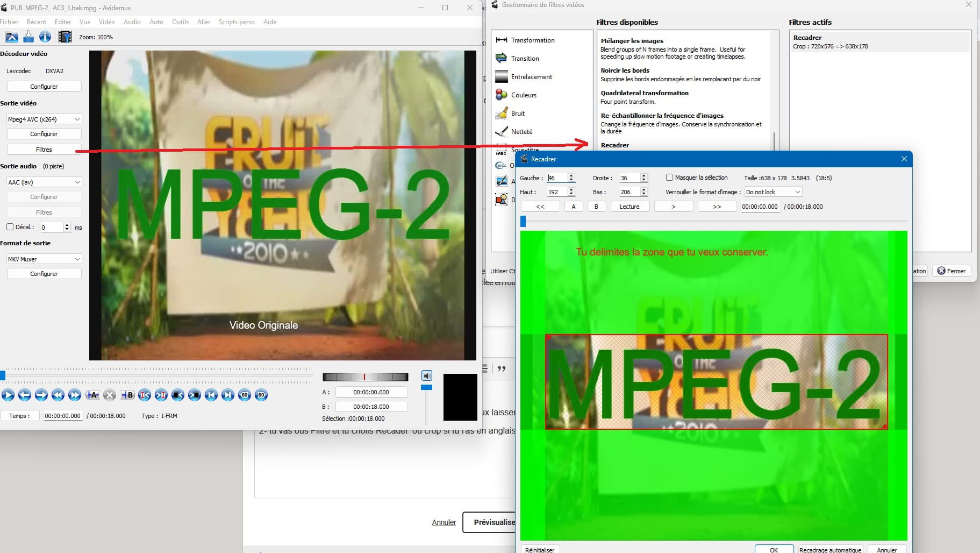Viewport: 980px width, 553px height.
Task: Go to the next frame with the right arrow
Action: click(41, 395)
